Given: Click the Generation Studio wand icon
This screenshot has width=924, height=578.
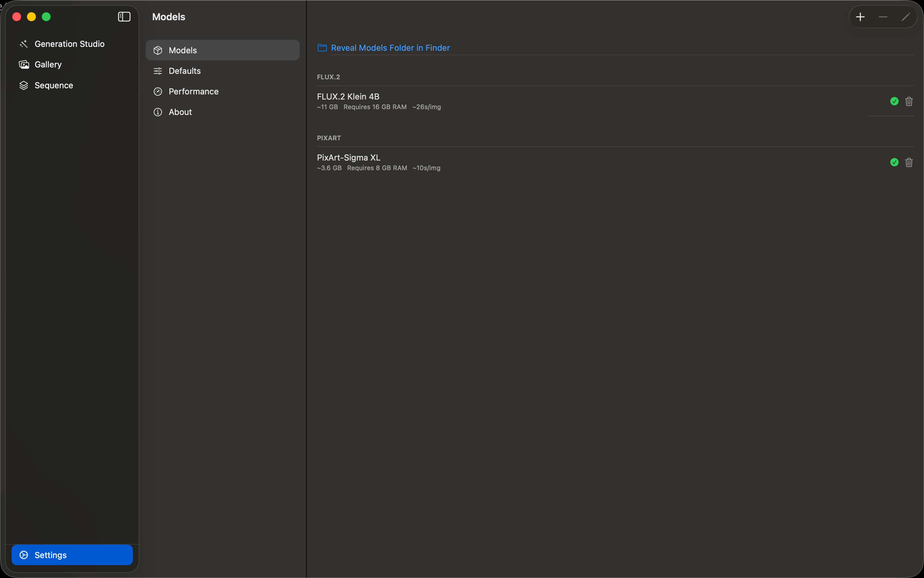Looking at the screenshot, I should pyautogui.click(x=24, y=44).
